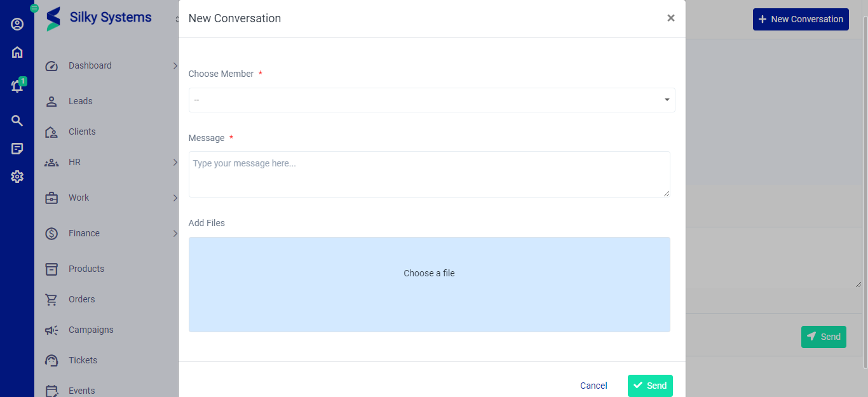Click the settings gear icon
868x397 pixels.
pyautogui.click(x=17, y=177)
